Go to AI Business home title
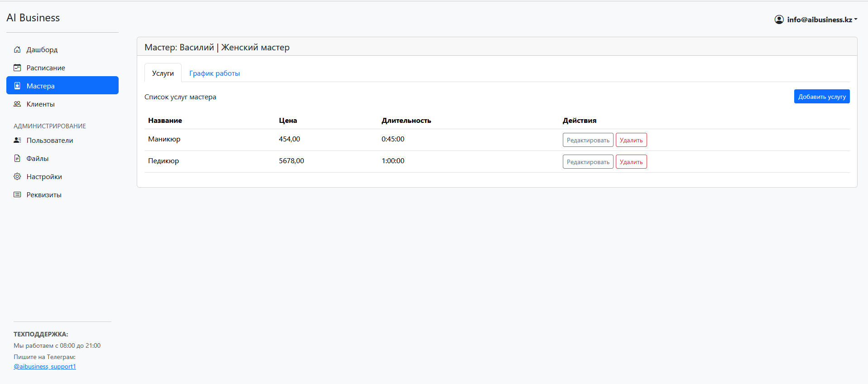This screenshot has width=868, height=384. [x=33, y=18]
